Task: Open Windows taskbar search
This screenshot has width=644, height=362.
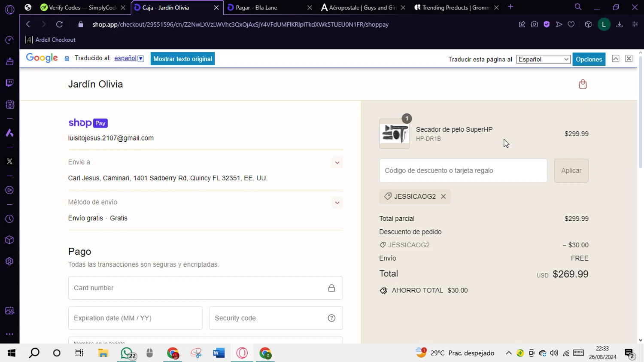Action: [x=34, y=353]
